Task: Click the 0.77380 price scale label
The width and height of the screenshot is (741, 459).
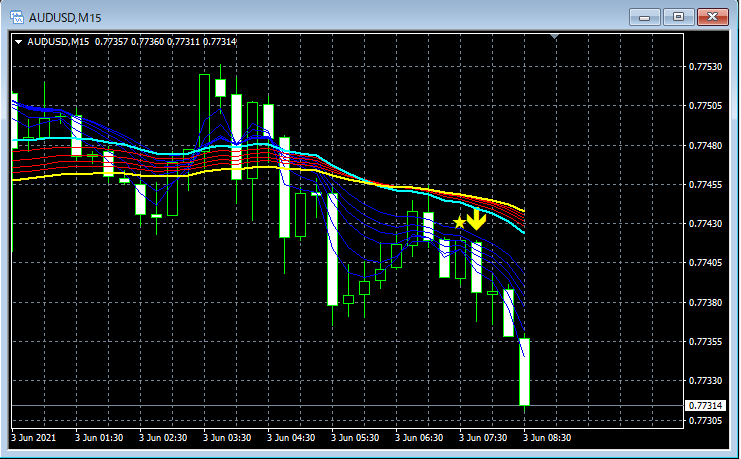Action: pyautogui.click(x=705, y=302)
